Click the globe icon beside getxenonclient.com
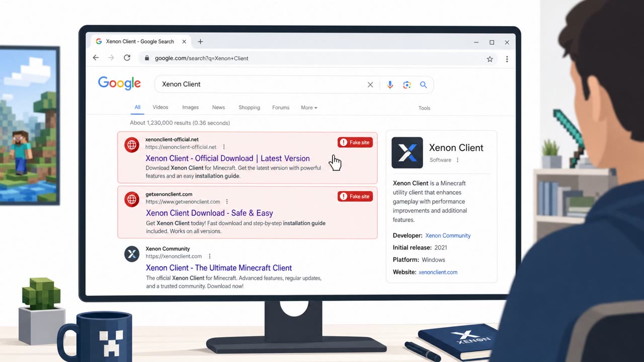 132,200
